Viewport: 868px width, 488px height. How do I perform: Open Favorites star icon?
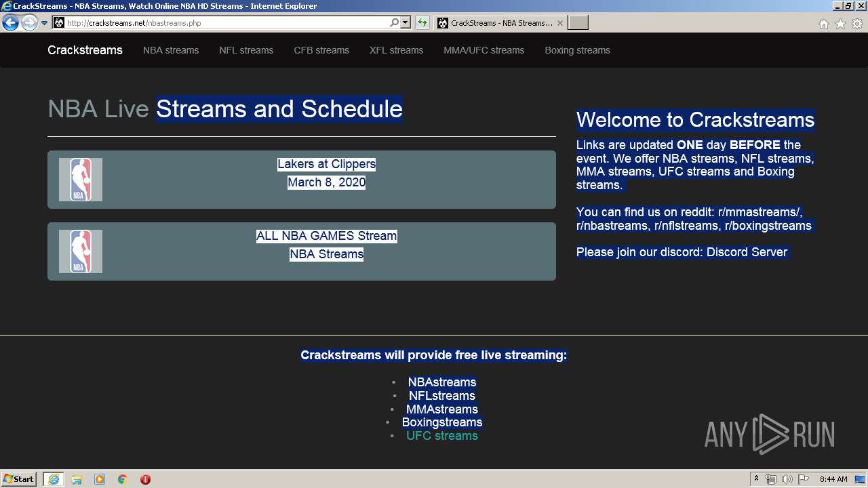840,24
